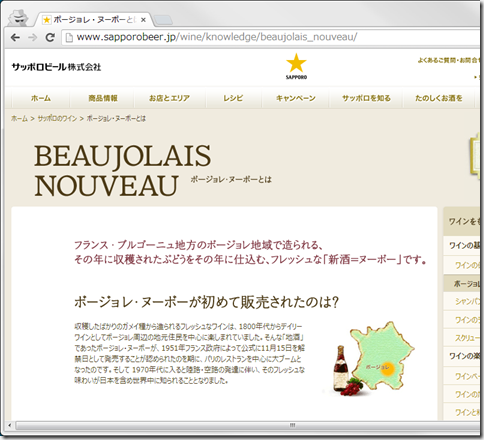The image size is (484, 440).
Task: Click the BEAUJOLAIS NOUVEAU heading
Action: (122, 171)
